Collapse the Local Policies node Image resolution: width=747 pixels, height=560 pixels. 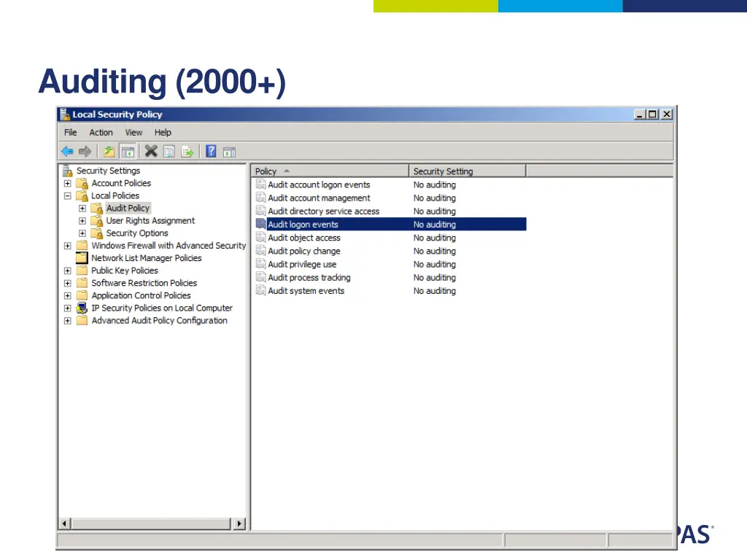click(x=68, y=196)
